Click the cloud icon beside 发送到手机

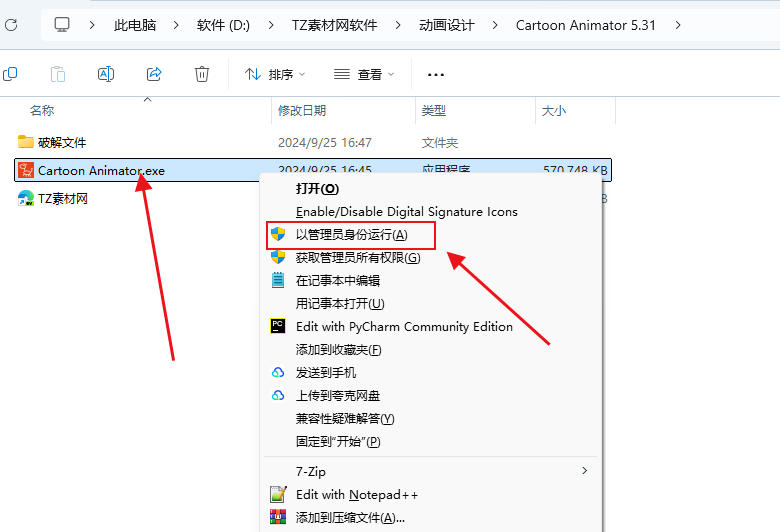pos(278,372)
